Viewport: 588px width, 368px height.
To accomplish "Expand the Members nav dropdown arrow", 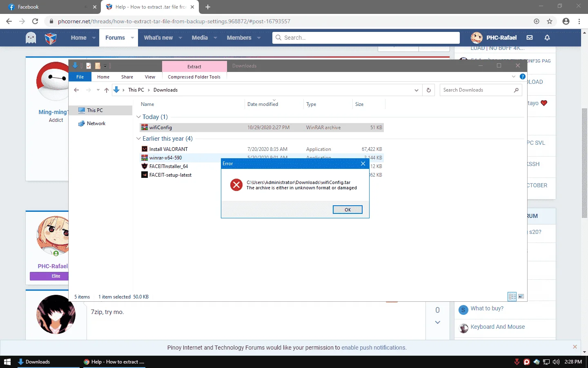I will pyautogui.click(x=259, y=38).
